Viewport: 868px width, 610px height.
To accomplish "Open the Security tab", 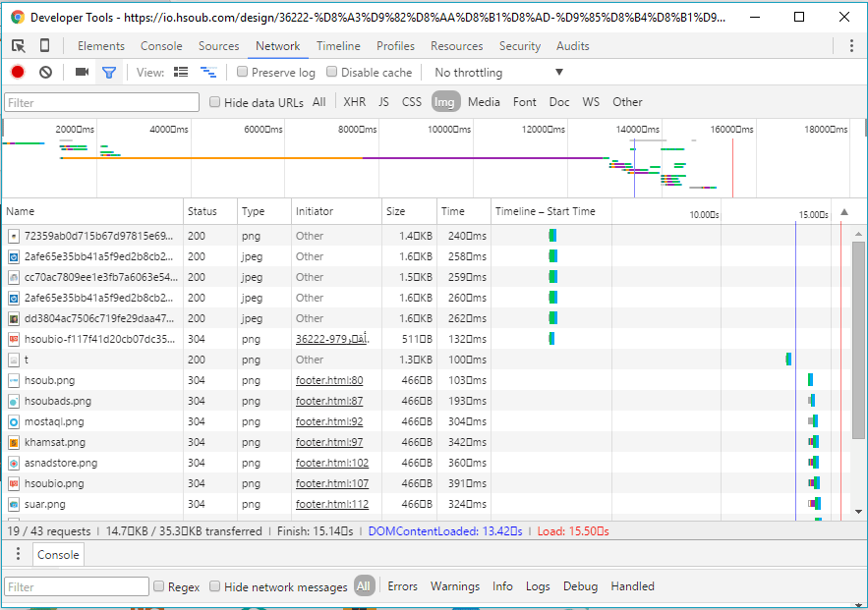I will [519, 46].
